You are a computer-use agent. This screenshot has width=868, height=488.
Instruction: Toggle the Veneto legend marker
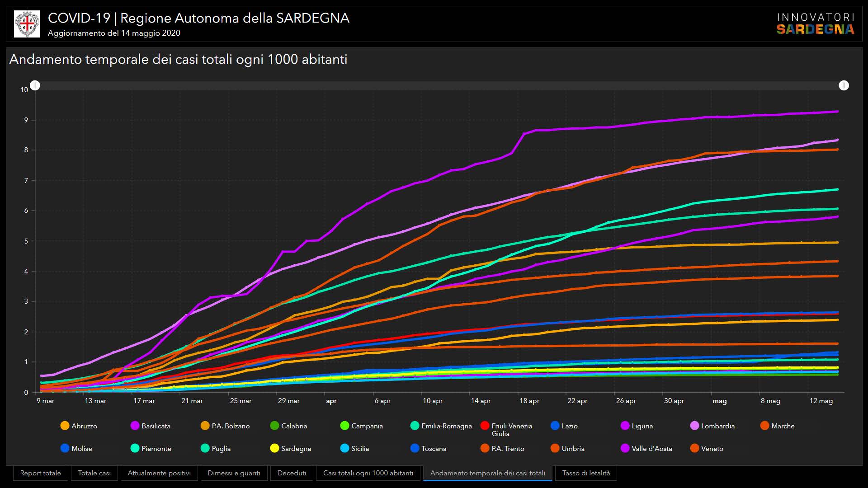[x=694, y=448]
